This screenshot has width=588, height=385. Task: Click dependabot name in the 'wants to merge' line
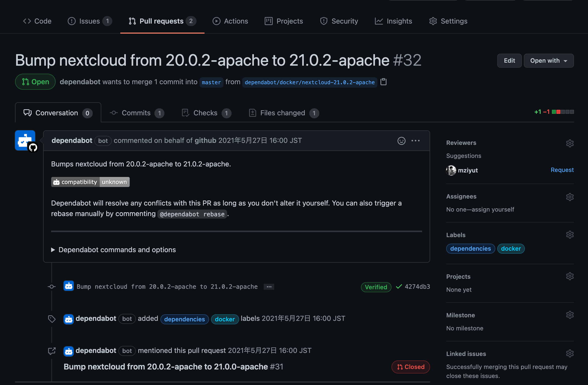pyautogui.click(x=80, y=82)
